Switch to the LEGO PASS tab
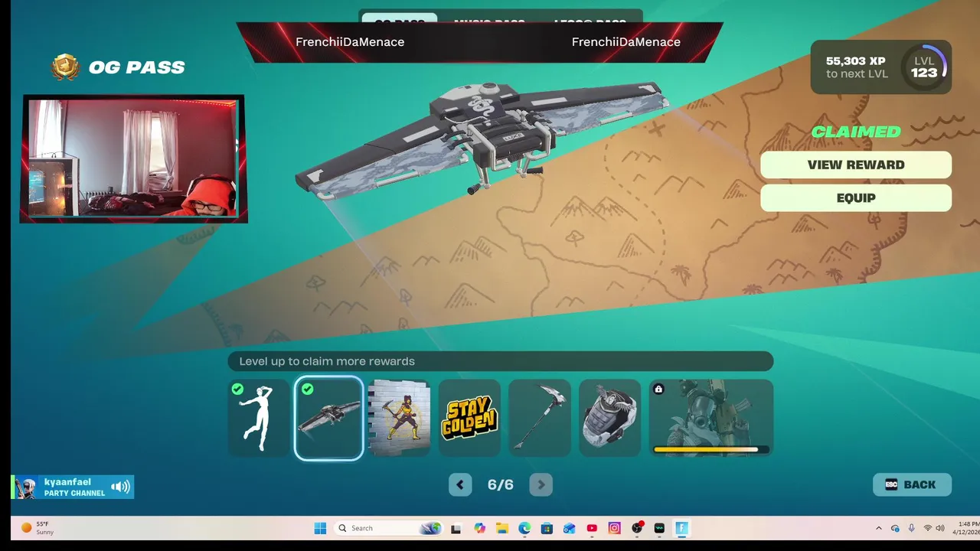Screen dimensions: 980x551 (x=590, y=22)
